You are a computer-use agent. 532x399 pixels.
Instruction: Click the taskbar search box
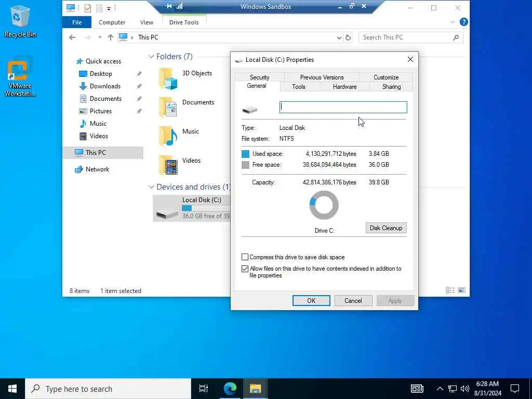pyautogui.click(x=108, y=389)
